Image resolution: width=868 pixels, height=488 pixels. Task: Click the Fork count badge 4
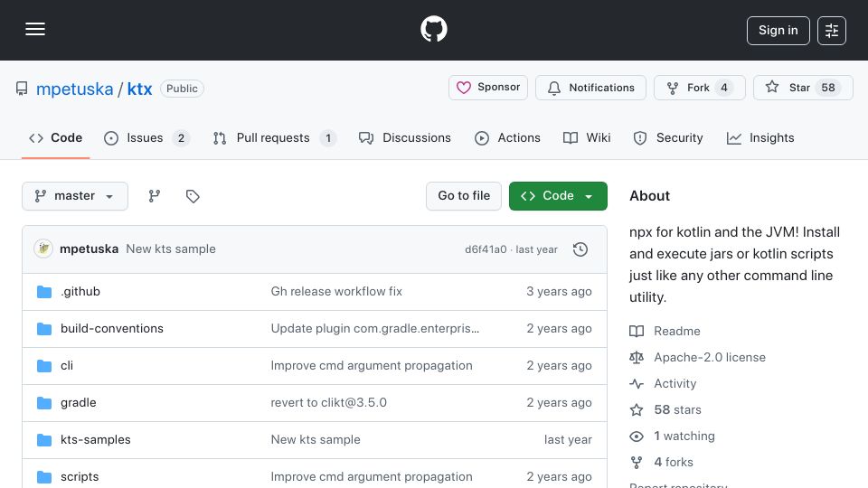(x=724, y=88)
